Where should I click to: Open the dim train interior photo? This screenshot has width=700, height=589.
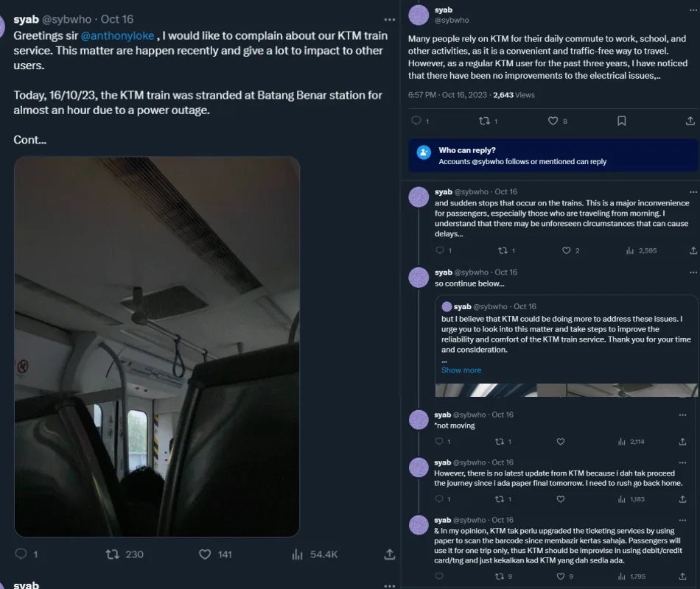coord(157,346)
